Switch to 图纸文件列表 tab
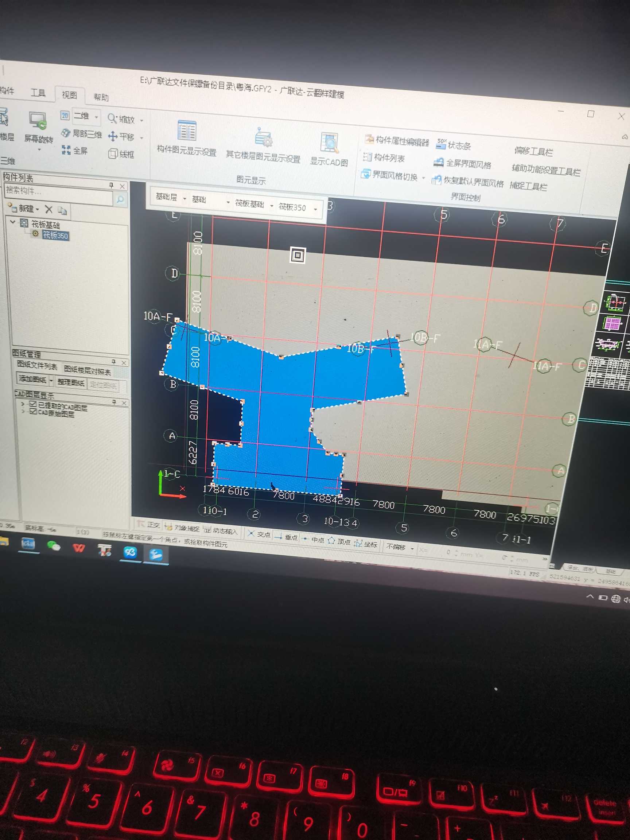 pyautogui.click(x=37, y=366)
